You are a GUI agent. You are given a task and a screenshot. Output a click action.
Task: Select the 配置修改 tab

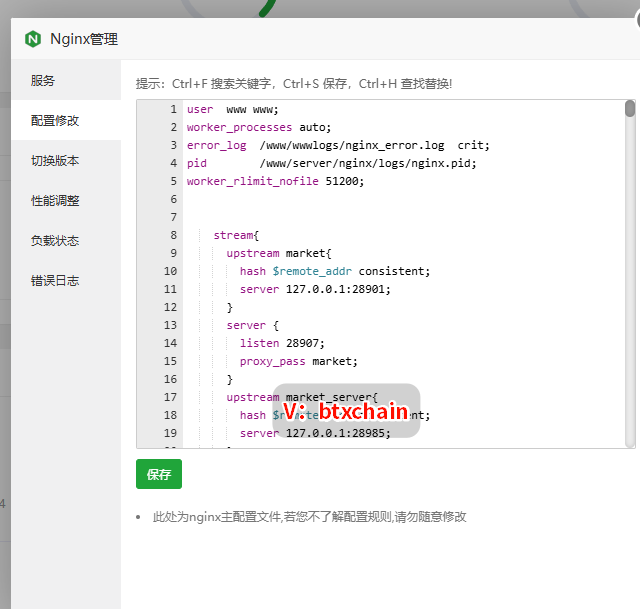(55, 121)
